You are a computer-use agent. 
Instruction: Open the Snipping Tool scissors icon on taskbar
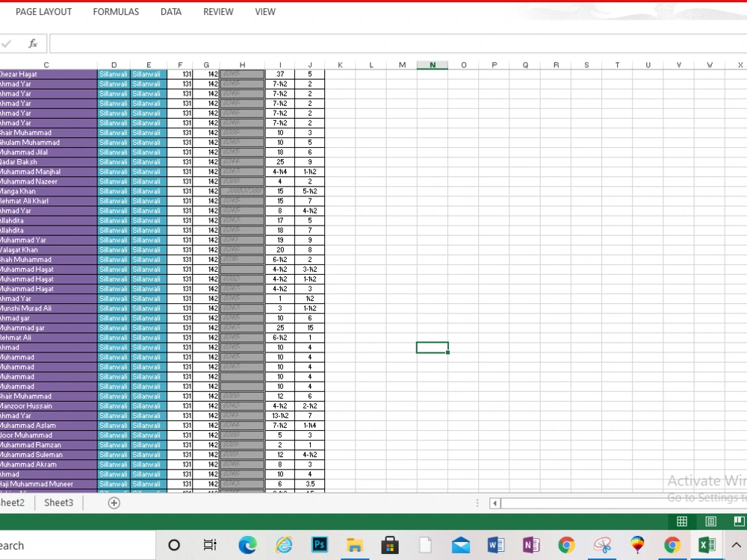(602, 545)
